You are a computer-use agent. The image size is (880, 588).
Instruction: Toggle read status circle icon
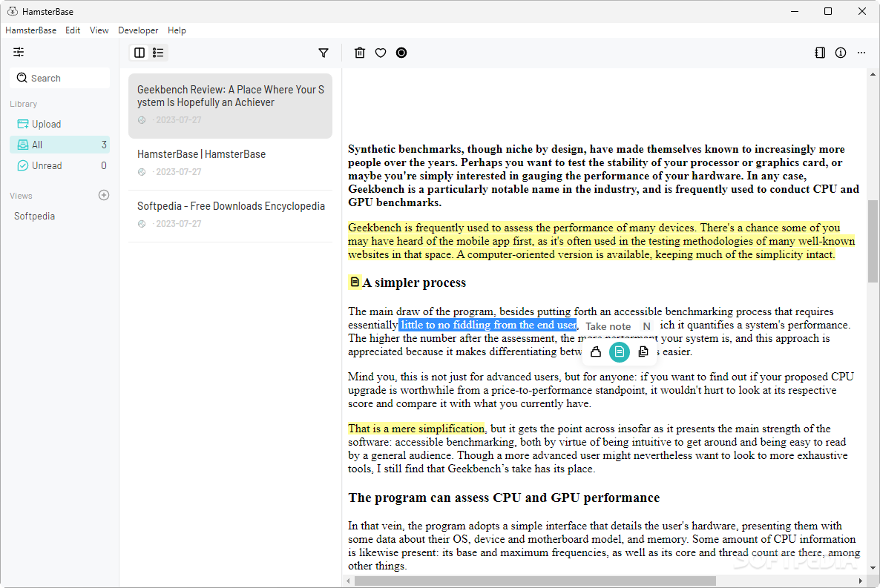(x=401, y=53)
